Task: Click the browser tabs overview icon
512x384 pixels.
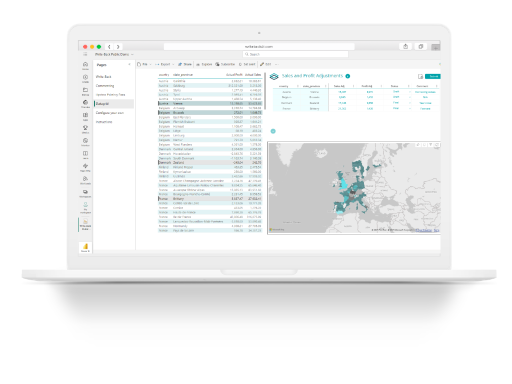Action: coord(421,47)
